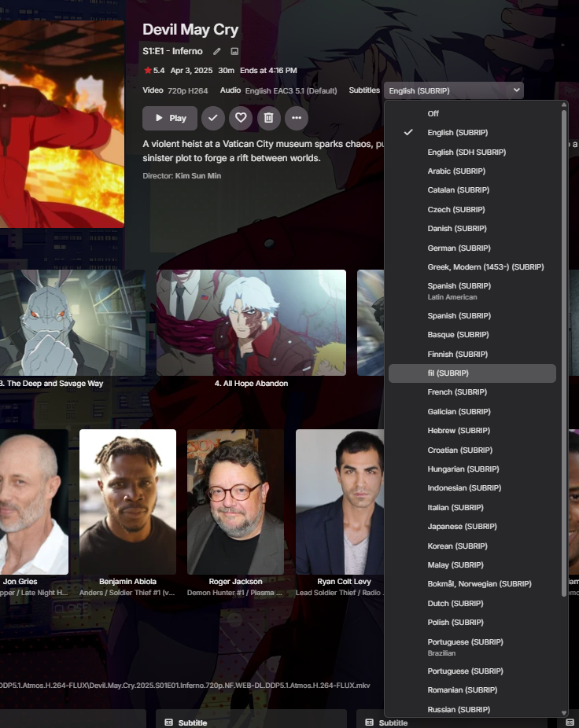This screenshot has width=579, height=728.
Task: Choose Danish (SUBRIP) subtitles
Action: pyautogui.click(x=472, y=229)
